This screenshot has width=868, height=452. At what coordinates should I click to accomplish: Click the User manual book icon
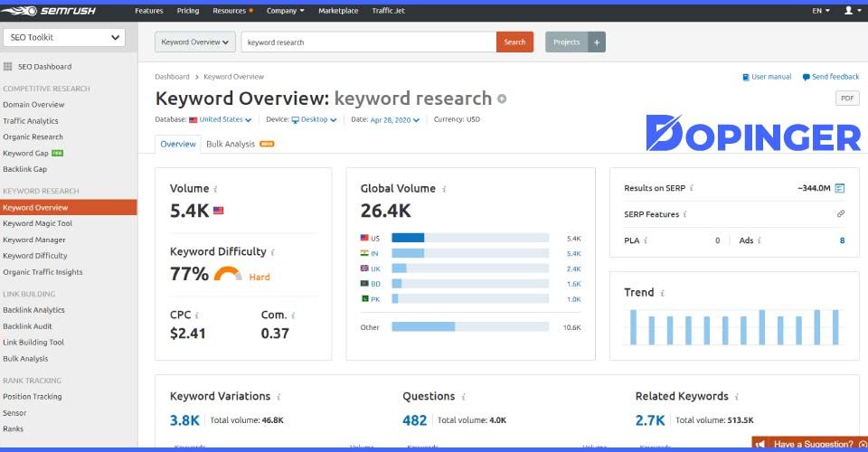tap(746, 77)
